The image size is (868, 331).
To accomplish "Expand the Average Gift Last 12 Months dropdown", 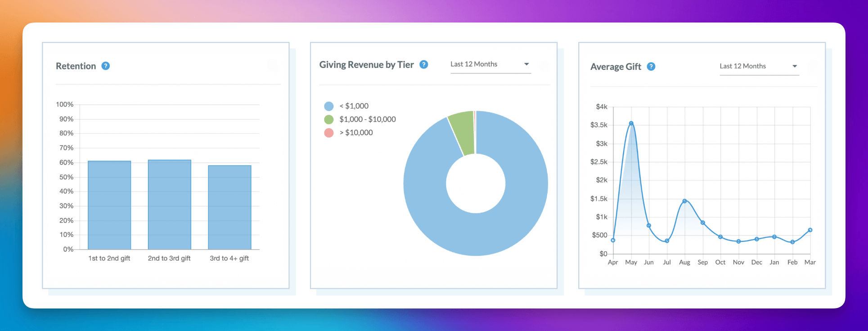I will (759, 66).
